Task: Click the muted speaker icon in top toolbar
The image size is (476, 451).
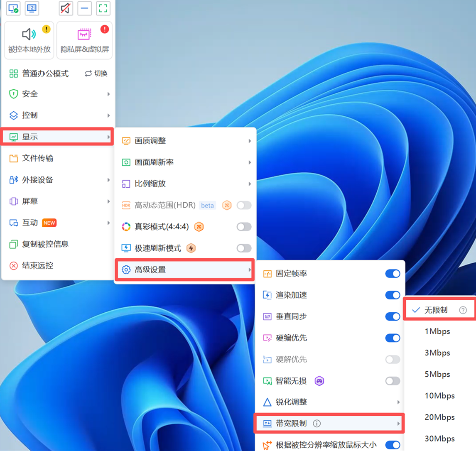Action: pos(66,8)
